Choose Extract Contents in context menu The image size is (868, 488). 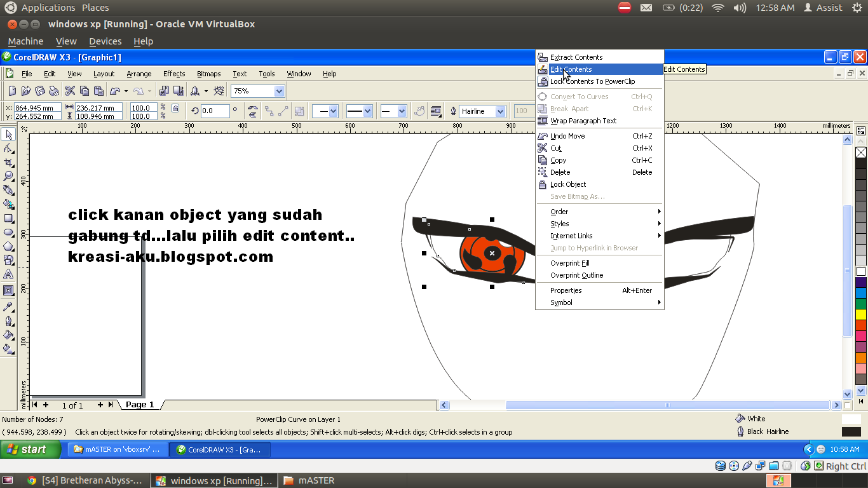point(599,57)
